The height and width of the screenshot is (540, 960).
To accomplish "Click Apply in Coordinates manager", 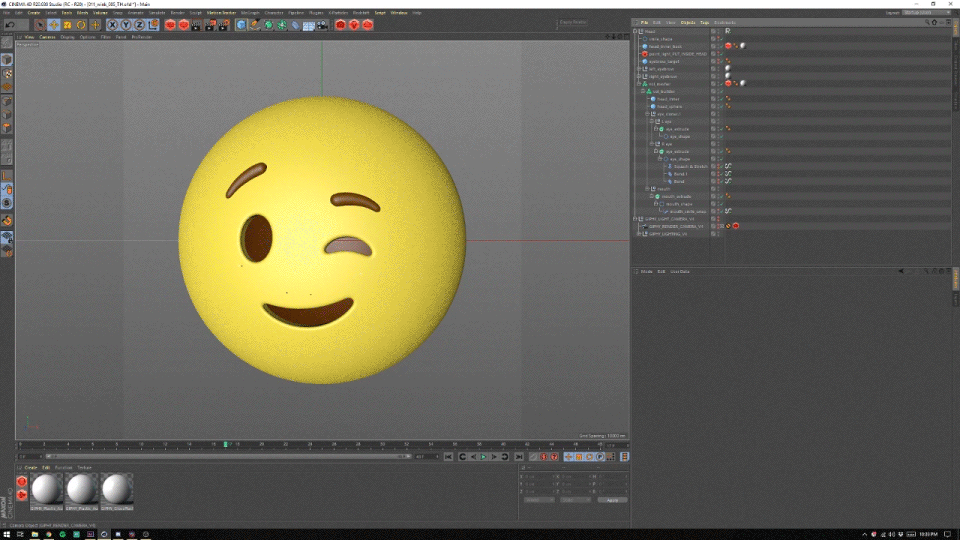I will point(612,500).
